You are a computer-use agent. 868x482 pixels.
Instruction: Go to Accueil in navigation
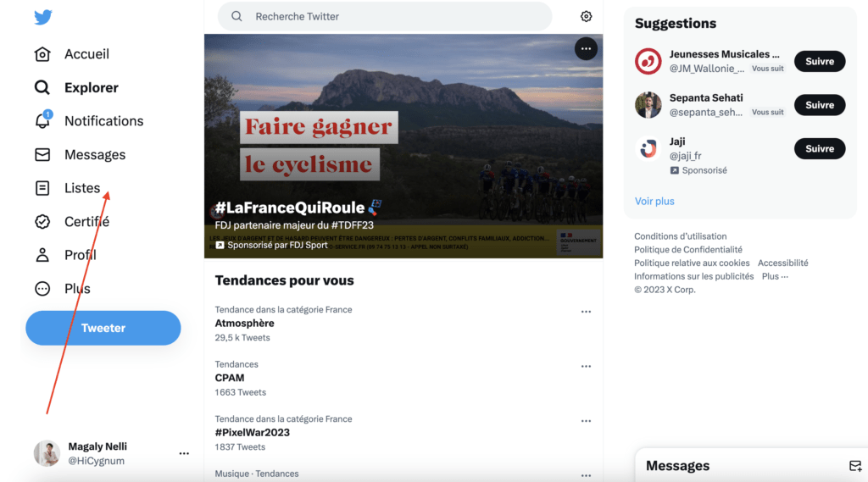[x=86, y=54]
